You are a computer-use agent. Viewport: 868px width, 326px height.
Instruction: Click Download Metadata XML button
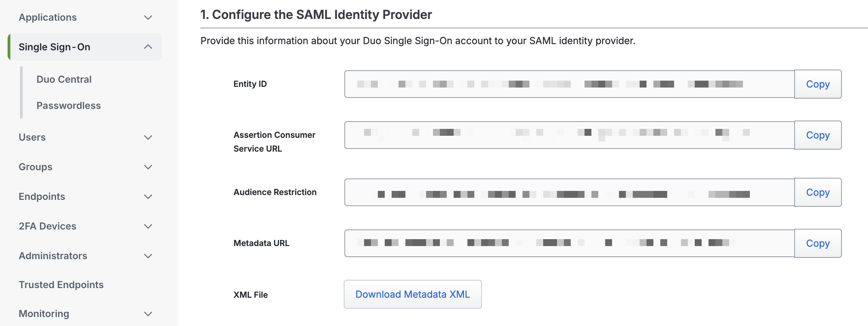click(412, 294)
